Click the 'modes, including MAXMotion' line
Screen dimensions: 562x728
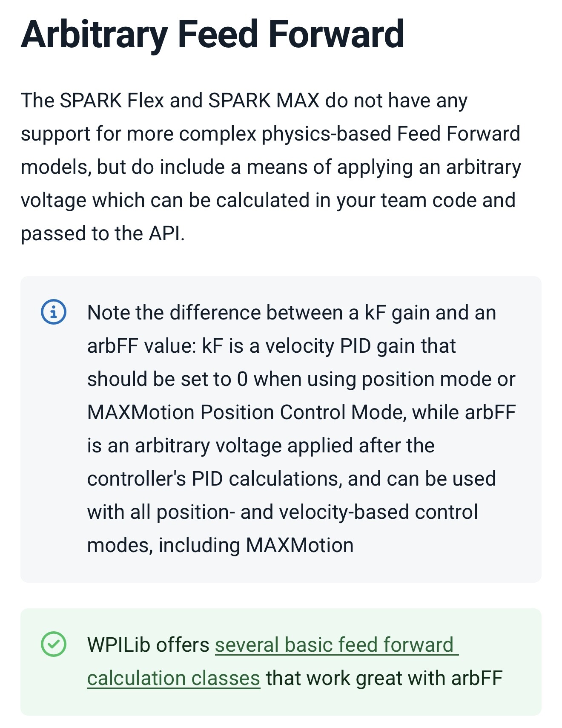coord(221,545)
